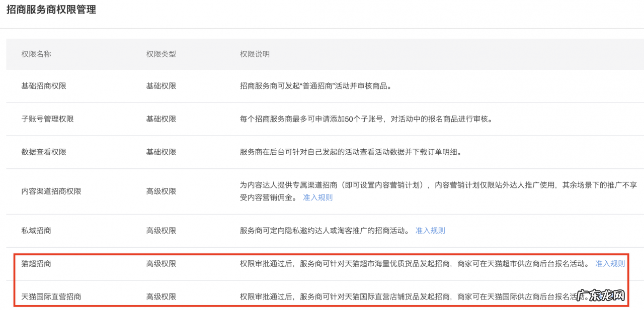
Task: Open 准入规则 link in 内容渠道招商权限 row
Action: tap(317, 197)
